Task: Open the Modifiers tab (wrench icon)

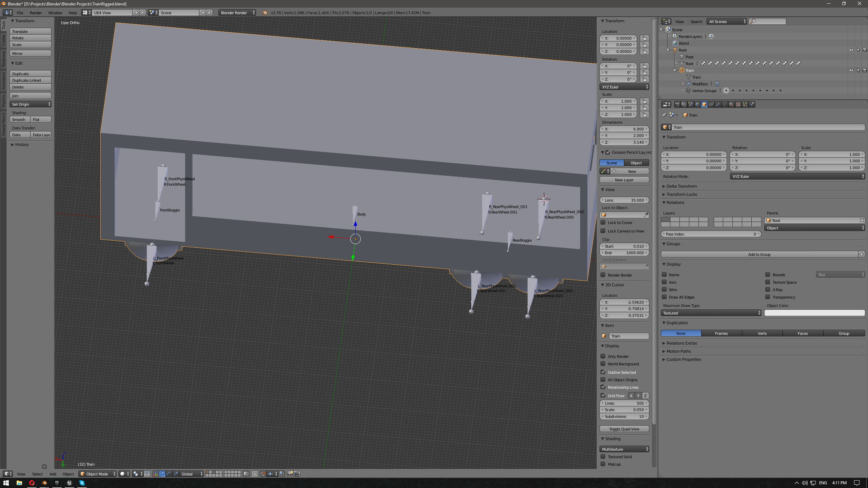Action: tap(718, 104)
